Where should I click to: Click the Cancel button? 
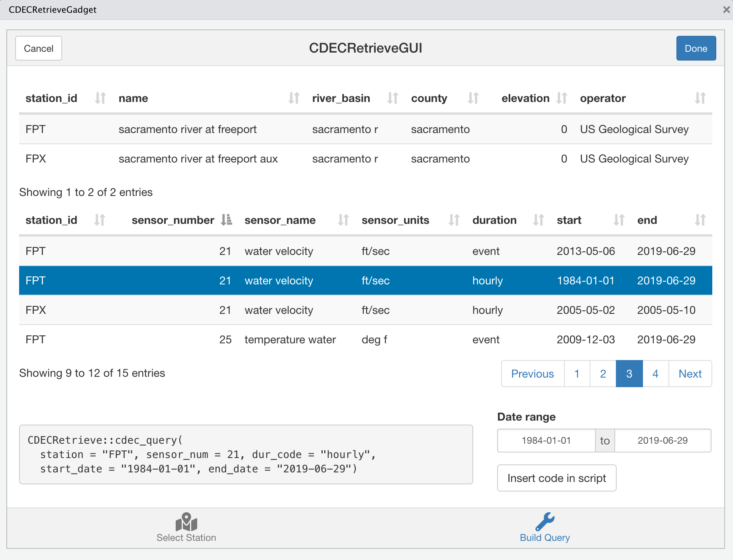point(39,48)
